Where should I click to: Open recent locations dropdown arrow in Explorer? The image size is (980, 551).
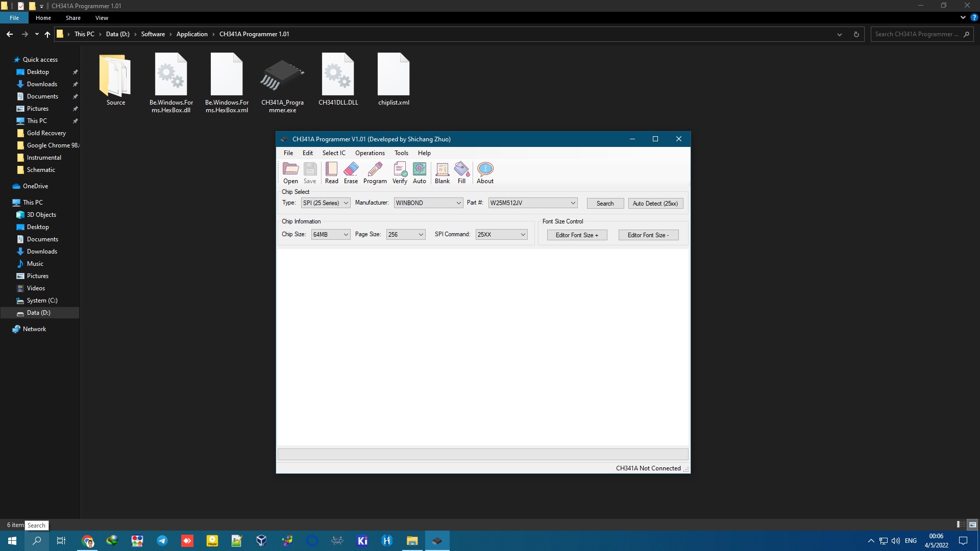(37, 34)
